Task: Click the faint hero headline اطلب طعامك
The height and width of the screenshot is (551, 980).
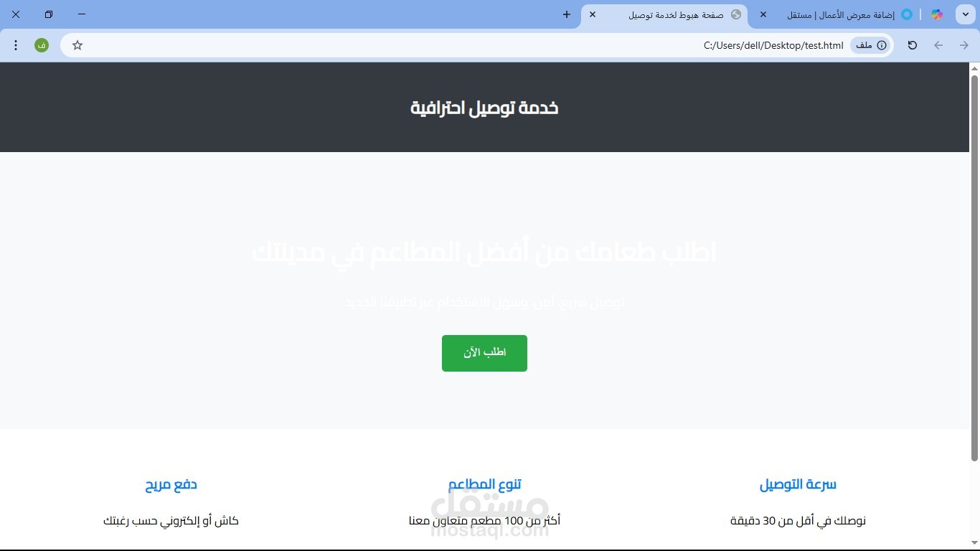Action: 484,252
